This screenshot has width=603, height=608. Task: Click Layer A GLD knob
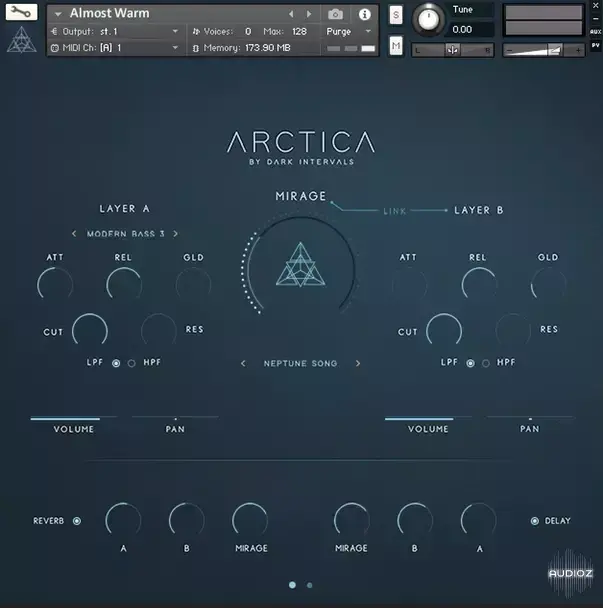pyautogui.click(x=194, y=284)
